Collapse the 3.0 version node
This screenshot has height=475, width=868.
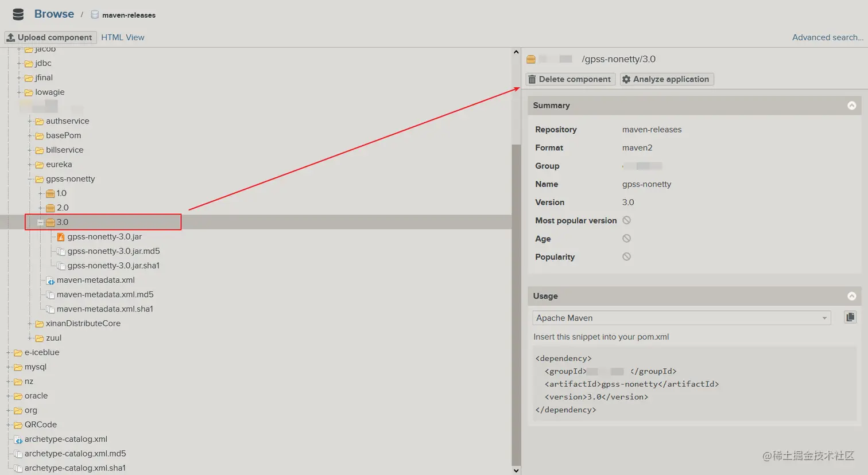coord(40,222)
